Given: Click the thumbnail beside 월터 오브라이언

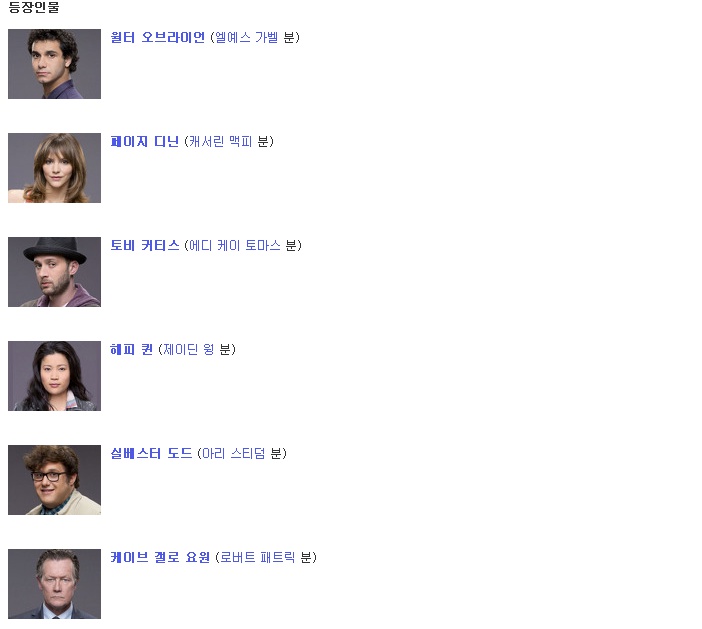Looking at the screenshot, I should click(54, 64).
